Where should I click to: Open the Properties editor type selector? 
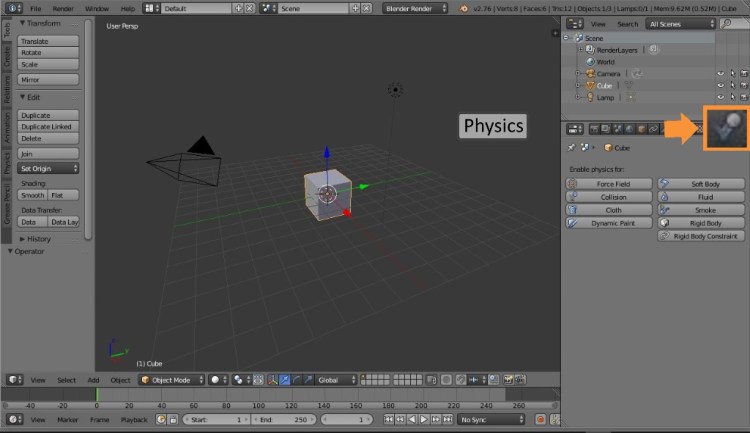tap(575, 129)
